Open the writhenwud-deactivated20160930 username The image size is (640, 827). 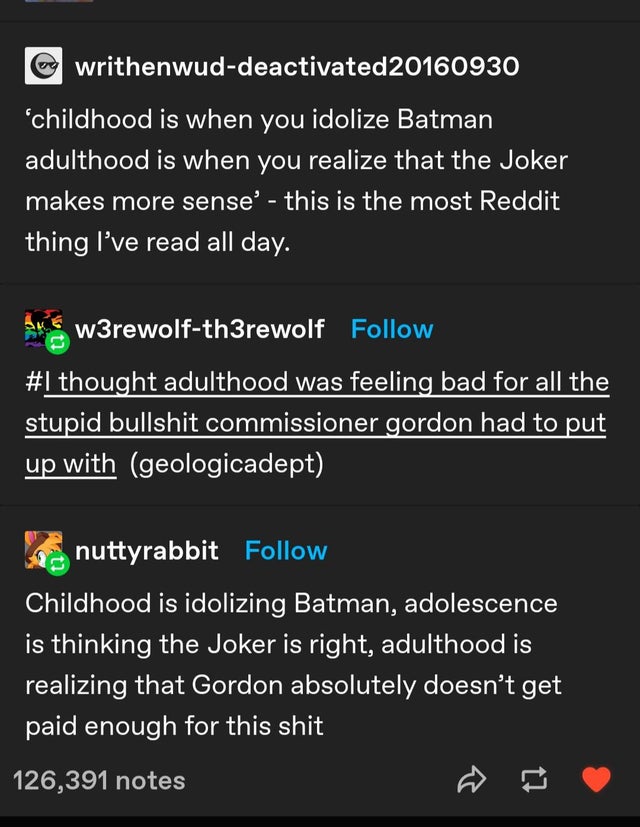pyautogui.click(x=297, y=66)
